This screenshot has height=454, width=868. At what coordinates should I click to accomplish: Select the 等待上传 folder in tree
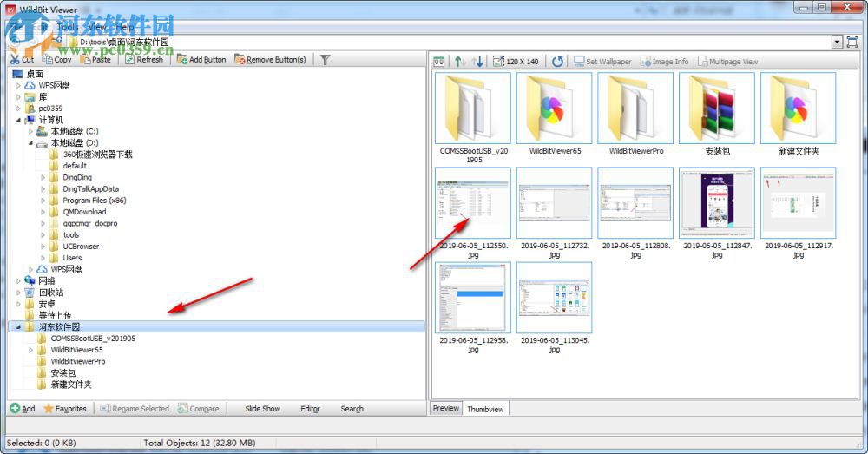(x=55, y=315)
